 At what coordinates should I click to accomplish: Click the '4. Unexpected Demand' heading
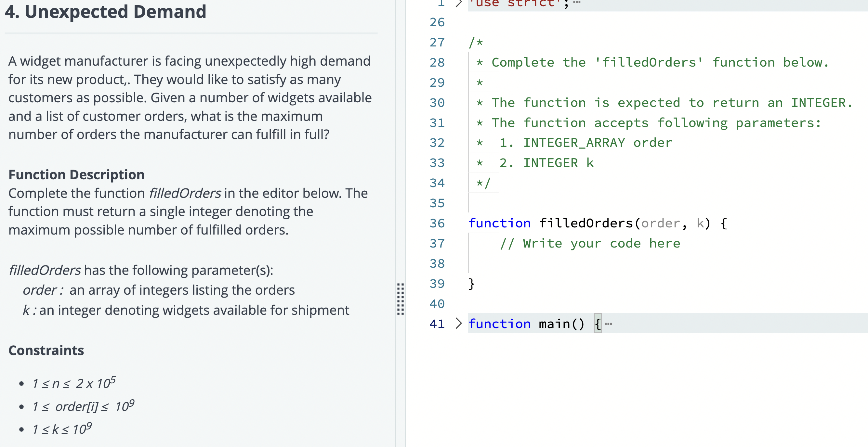(x=105, y=12)
